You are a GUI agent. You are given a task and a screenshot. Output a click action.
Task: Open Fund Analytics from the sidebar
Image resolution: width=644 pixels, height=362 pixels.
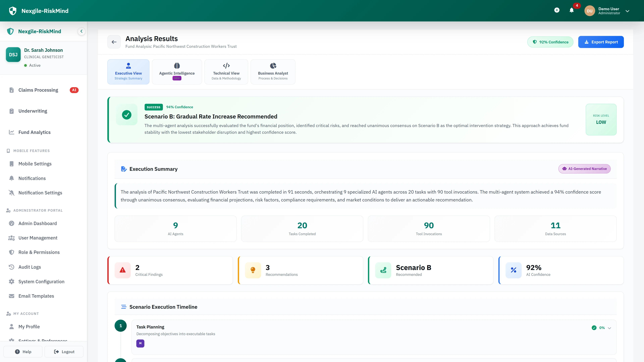(x=34, y=132)
